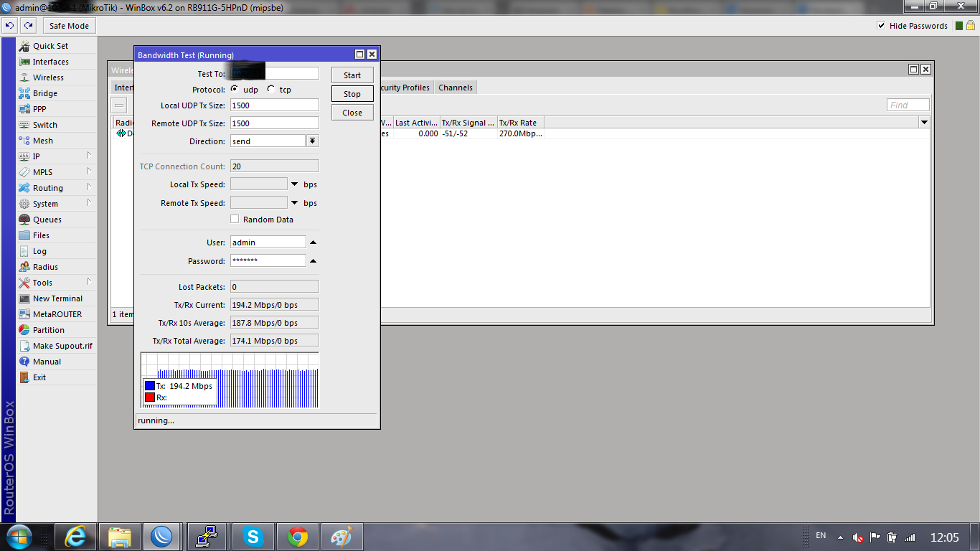The width and height of the screenshot is (980, 551).
Task: Open Quick Set from the sidebar
Action: click(50, 46)
